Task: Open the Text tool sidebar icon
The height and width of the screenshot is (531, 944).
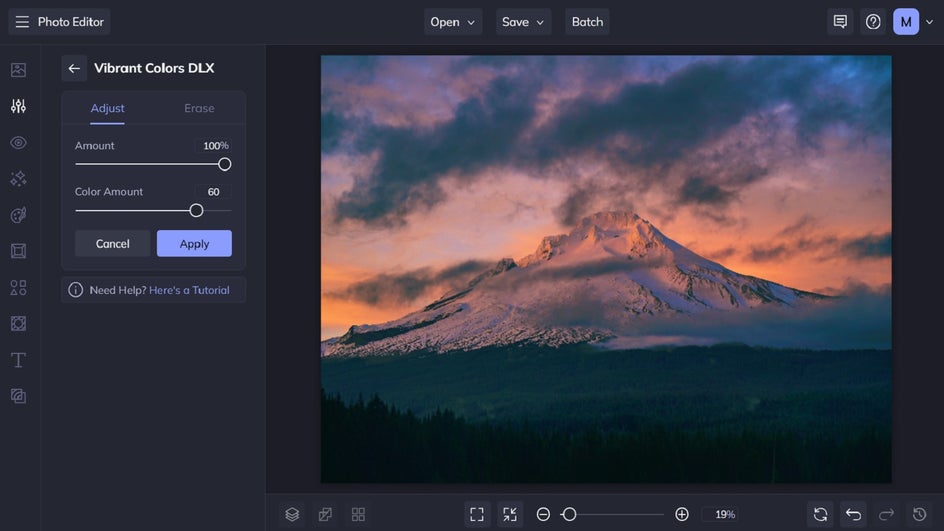Action: click(x=18, y=360)
